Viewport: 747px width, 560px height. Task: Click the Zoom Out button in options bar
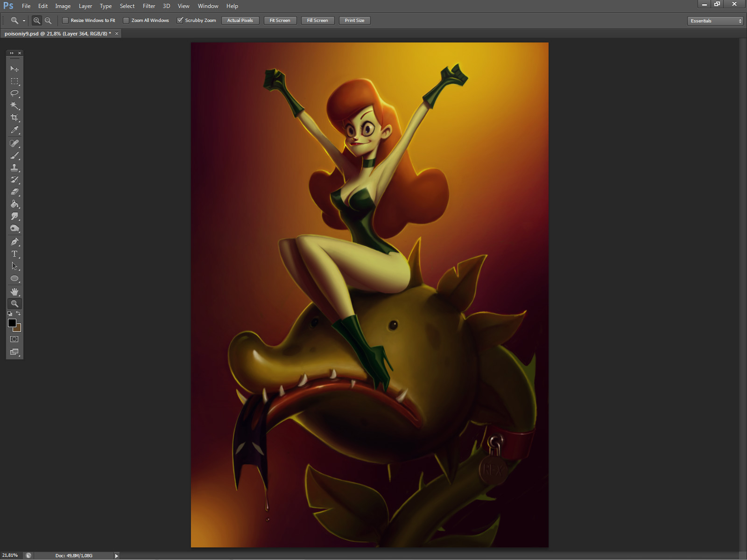(x=48, y=21)
